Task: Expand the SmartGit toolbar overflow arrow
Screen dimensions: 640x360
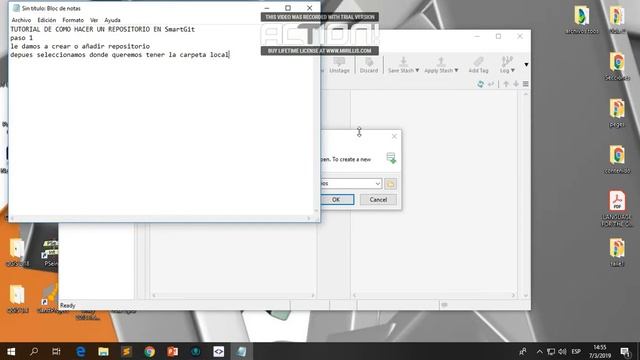Action: [x=526, y=65]
